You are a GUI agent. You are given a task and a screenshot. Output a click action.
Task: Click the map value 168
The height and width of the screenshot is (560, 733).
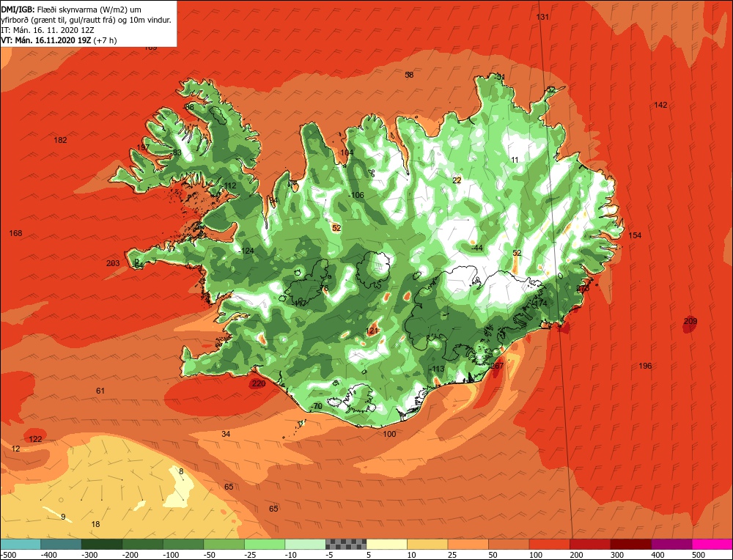click(x=15, y=233)
